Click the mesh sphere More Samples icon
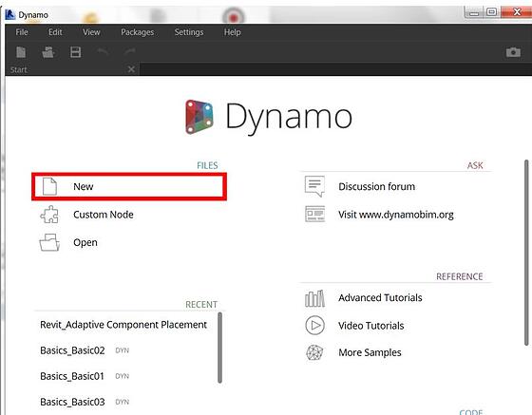Viewport: 532px width, 415px height. click(x=314, y=352)
